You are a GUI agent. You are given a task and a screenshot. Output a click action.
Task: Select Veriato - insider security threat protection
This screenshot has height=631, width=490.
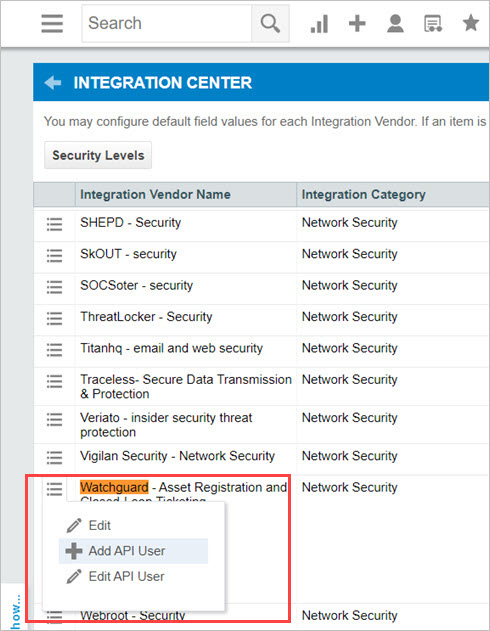(166, 425)
